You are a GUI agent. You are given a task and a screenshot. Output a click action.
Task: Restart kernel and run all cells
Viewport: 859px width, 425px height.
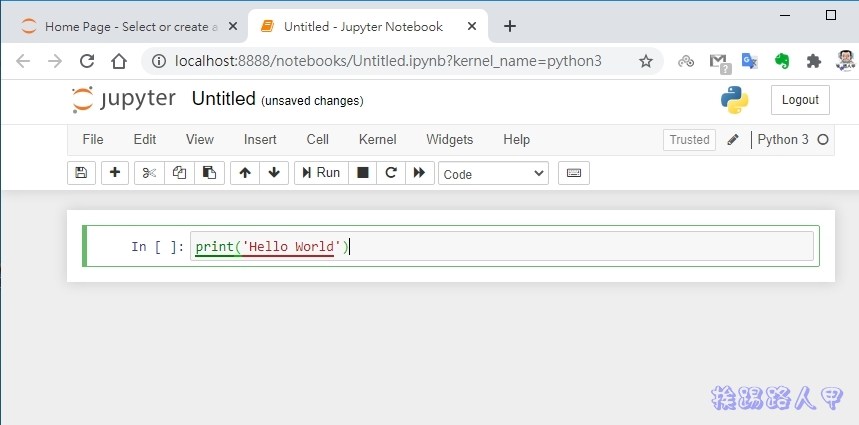tap(420, 173)
